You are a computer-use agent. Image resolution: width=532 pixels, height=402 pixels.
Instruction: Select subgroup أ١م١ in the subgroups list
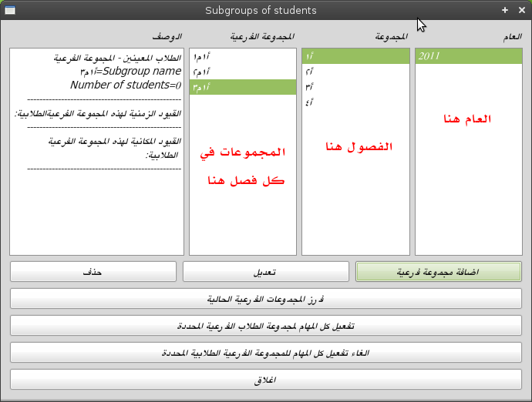coord(242,56)
